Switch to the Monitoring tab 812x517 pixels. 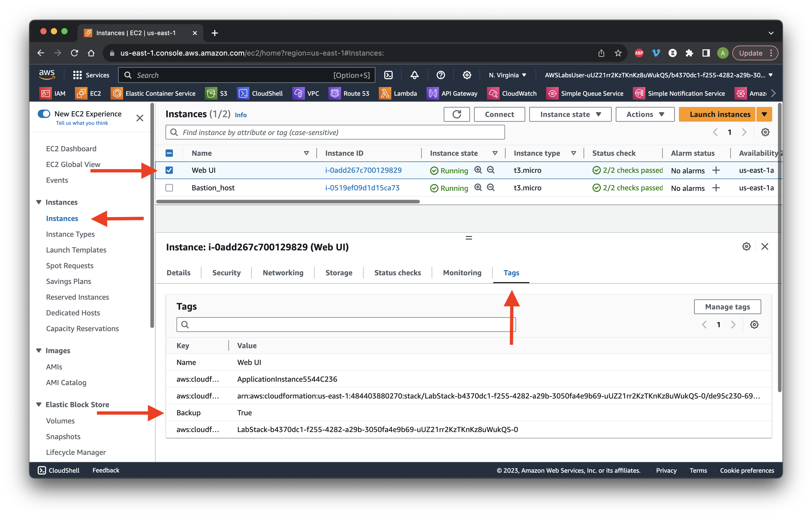[462, 273]
